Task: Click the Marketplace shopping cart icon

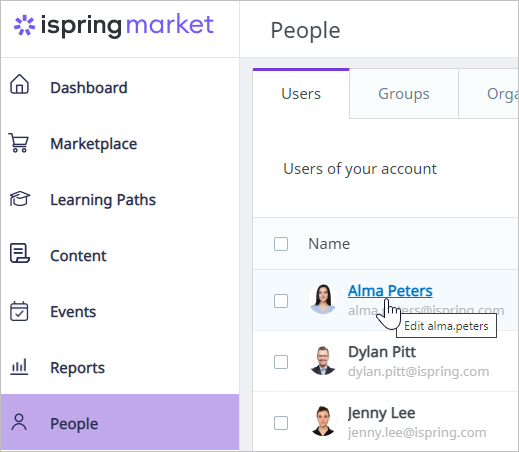Action: pos(19,143)
